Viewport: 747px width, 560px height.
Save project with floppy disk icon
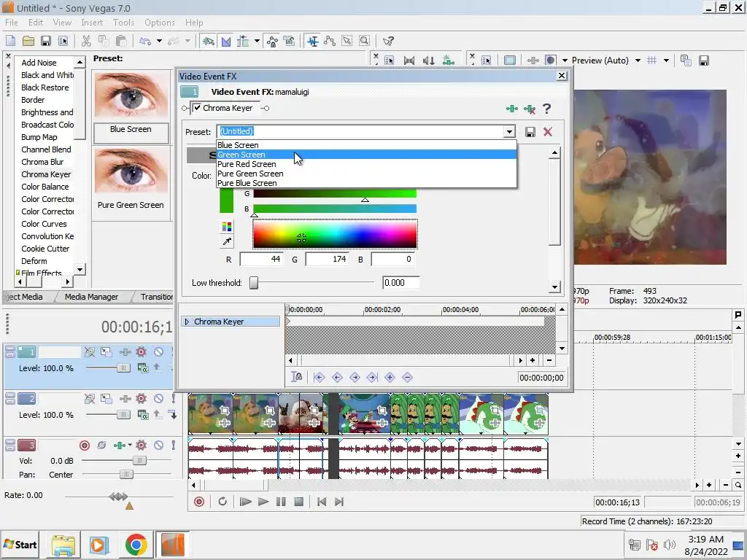[x=46, y=41]
